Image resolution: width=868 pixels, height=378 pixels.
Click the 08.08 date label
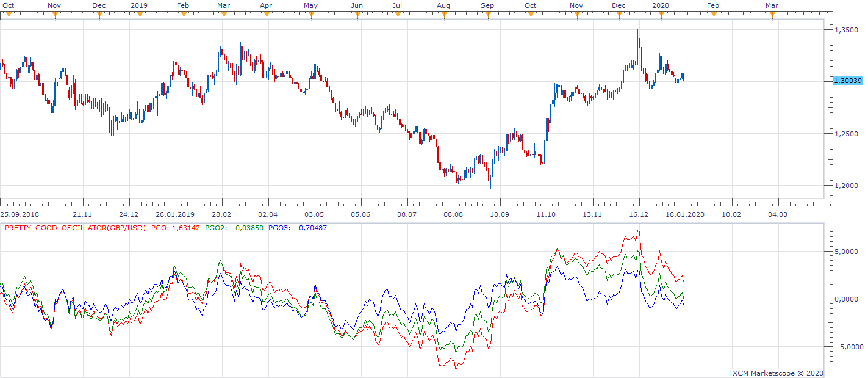click(453, 214)
